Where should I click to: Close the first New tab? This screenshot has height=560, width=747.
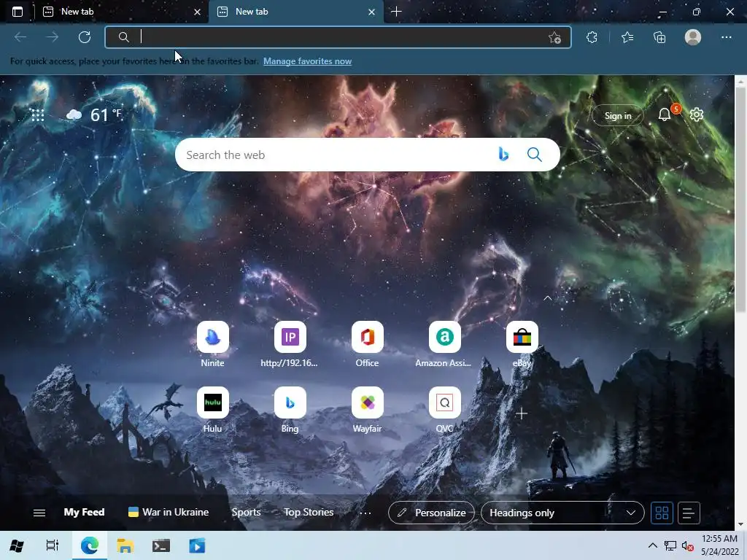point(197,12)
